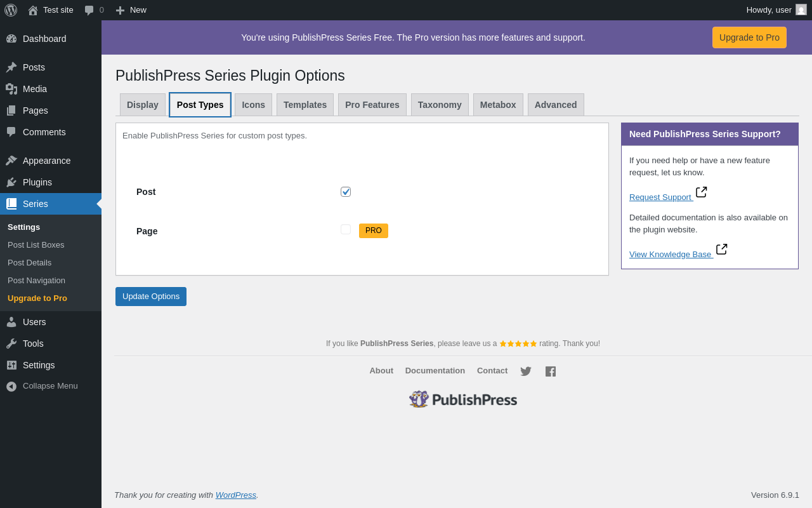812x508 pixels.
Task: Click the 'Post' row label
Action: pyautogui.click(x=146, y=192)
